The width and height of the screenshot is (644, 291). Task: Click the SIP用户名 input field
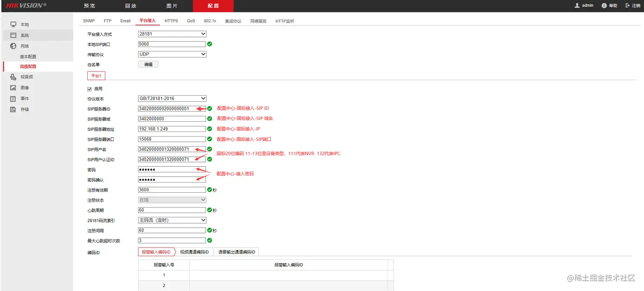[x=172, y=149]
